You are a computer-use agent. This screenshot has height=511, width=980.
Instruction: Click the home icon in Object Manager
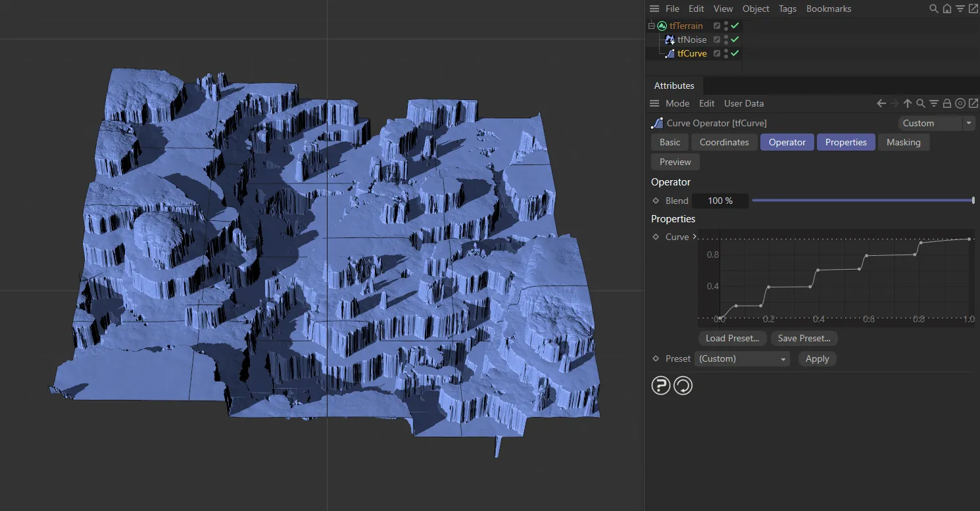tap(946, 9)
